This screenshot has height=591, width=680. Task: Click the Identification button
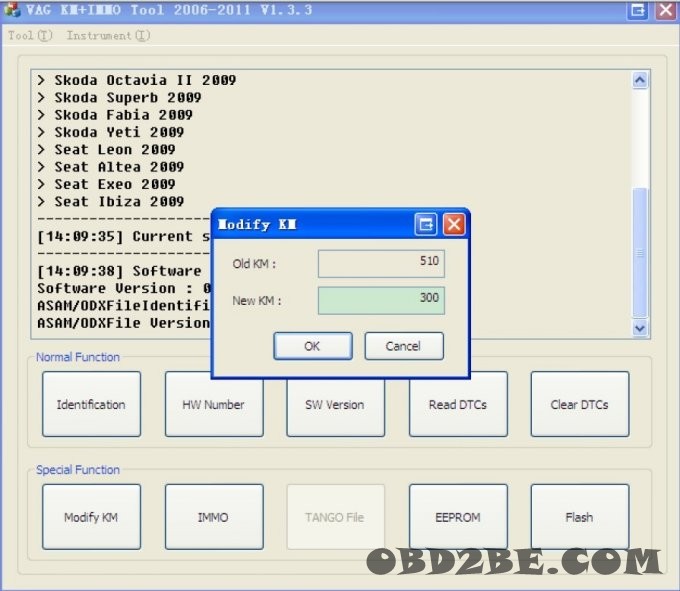coord(92,404)
